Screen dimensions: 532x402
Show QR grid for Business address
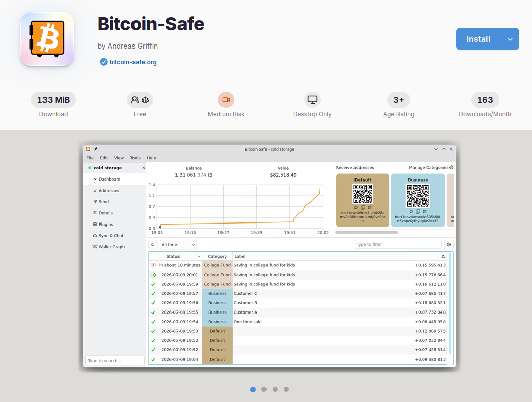(x=425, y=211)
